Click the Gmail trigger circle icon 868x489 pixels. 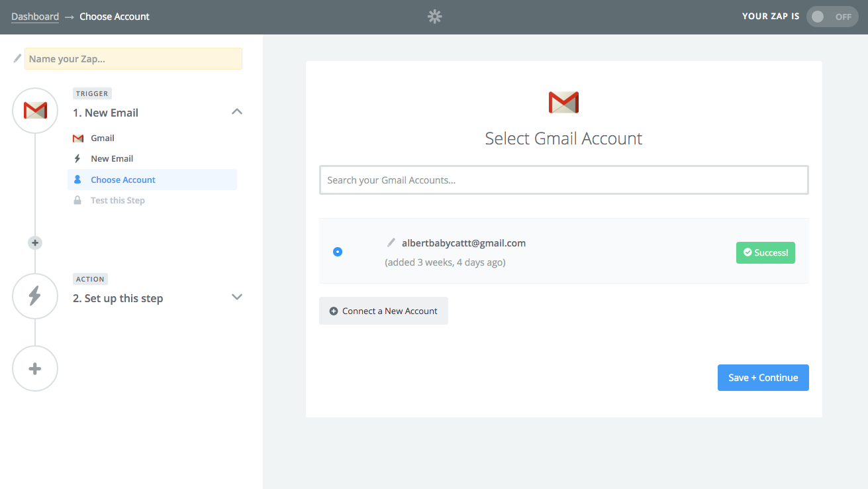(x=35, y=111)
